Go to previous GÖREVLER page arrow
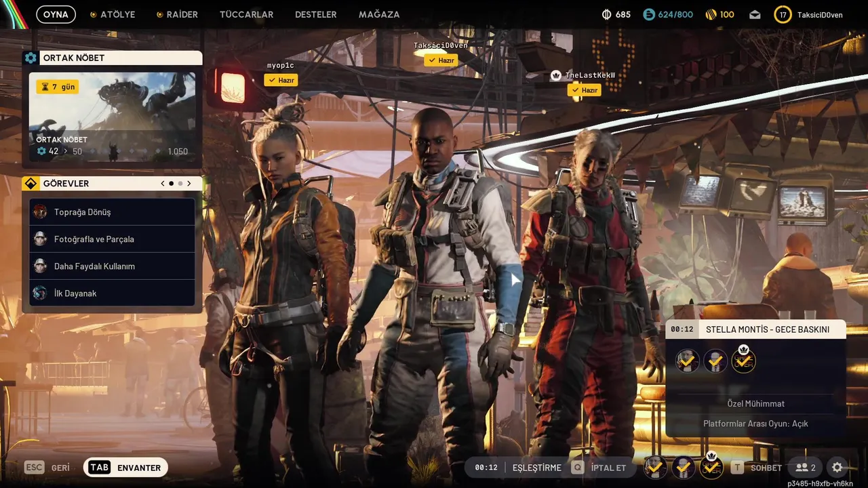The width and height of the screenshot is (868, 488). [x=163, y=184]
